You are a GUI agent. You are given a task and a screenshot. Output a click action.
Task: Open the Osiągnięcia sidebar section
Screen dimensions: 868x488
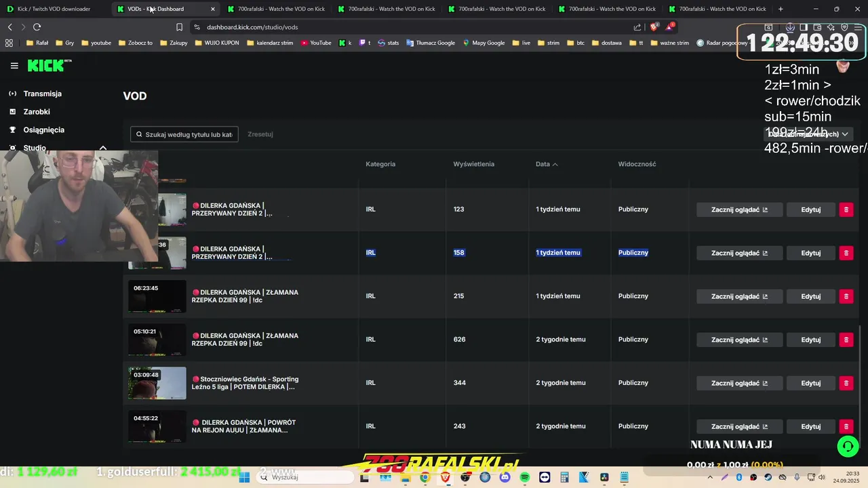(x=43, y=129)
